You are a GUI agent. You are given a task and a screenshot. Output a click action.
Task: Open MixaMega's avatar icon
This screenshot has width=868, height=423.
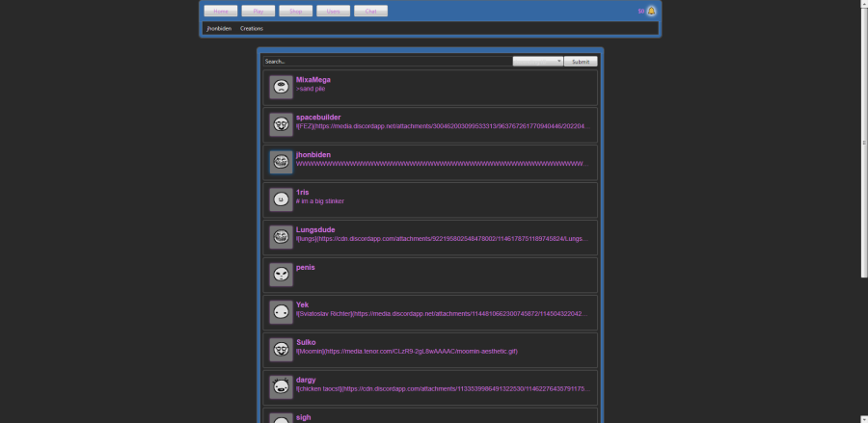281,88
